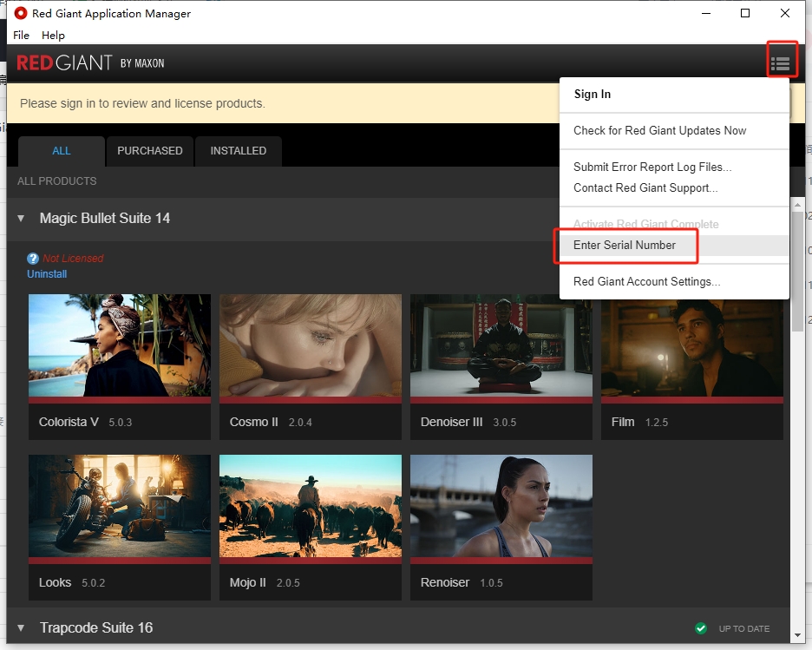812x650 pixels.
Task: Open Red Giant Account Settings
Action: 646,282
